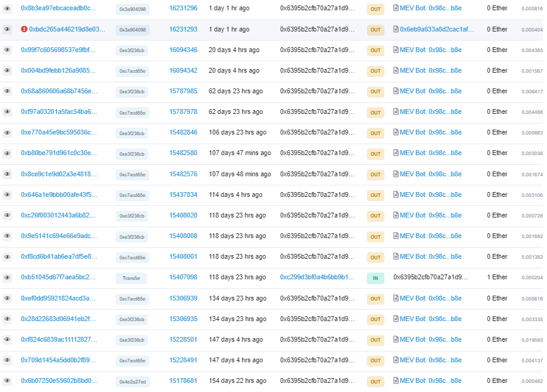Image resolution: width=547 pixels, height=392 pixels.
Task: Preview transaction 0x8b3ea97ebcaceadb0c via eye icon
Action: 7,8
